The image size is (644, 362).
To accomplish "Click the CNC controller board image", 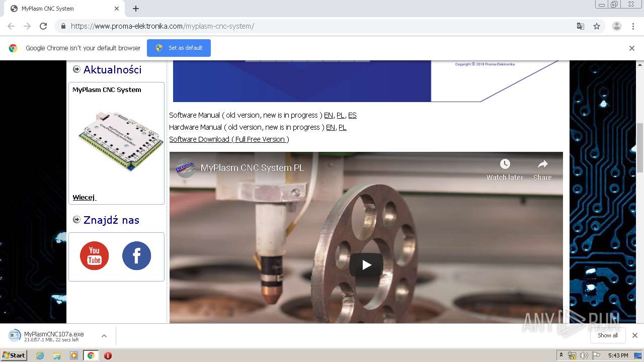I will click(x=121, y=142).
